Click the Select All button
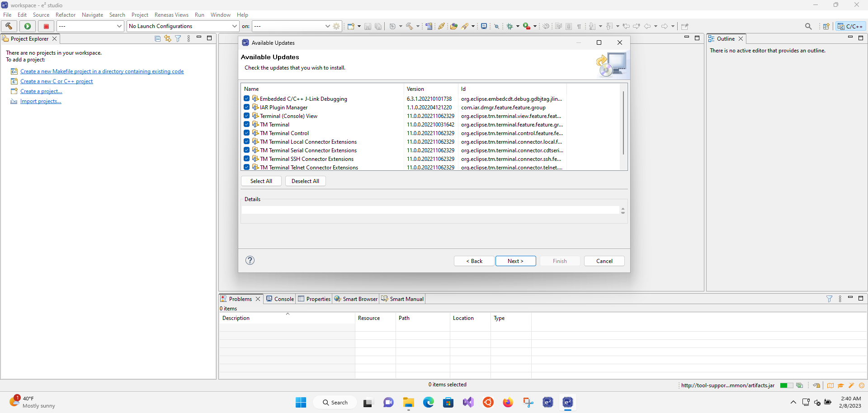868x413 pixels. pyautogui.click(x=261, y=181)
